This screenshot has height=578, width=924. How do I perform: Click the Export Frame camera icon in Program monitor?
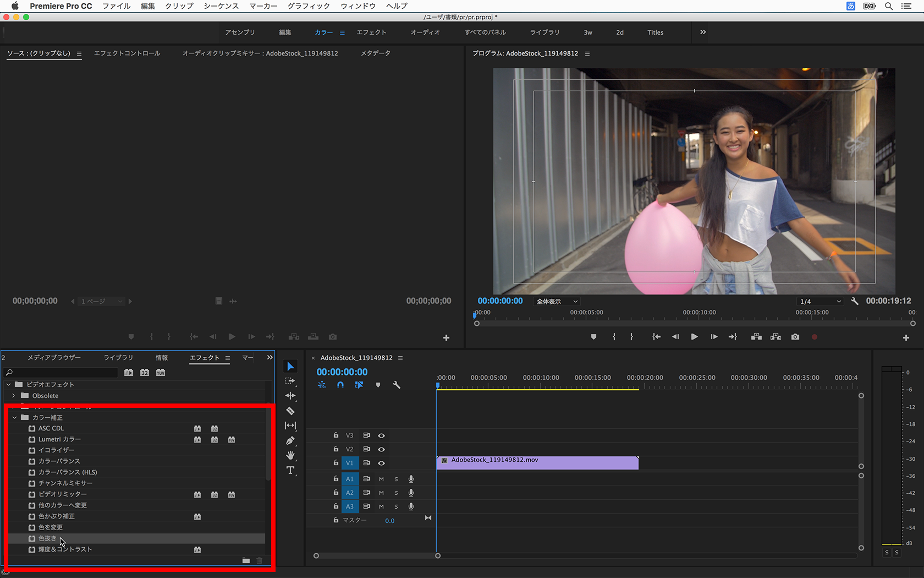[x=795, y=337]
